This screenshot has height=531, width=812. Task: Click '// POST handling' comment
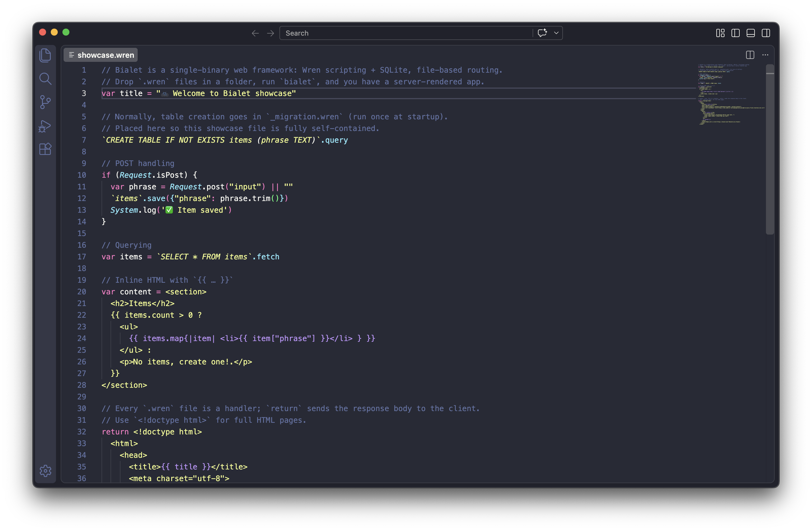[138, 163]
